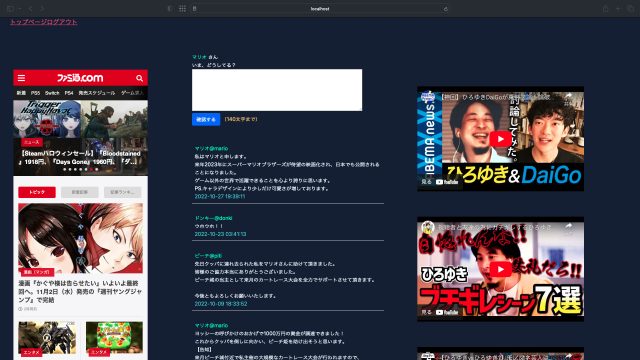Click the (140文字まで) character limit note
Viewport: 640px width, 360px height.
(x=241, y=119)
